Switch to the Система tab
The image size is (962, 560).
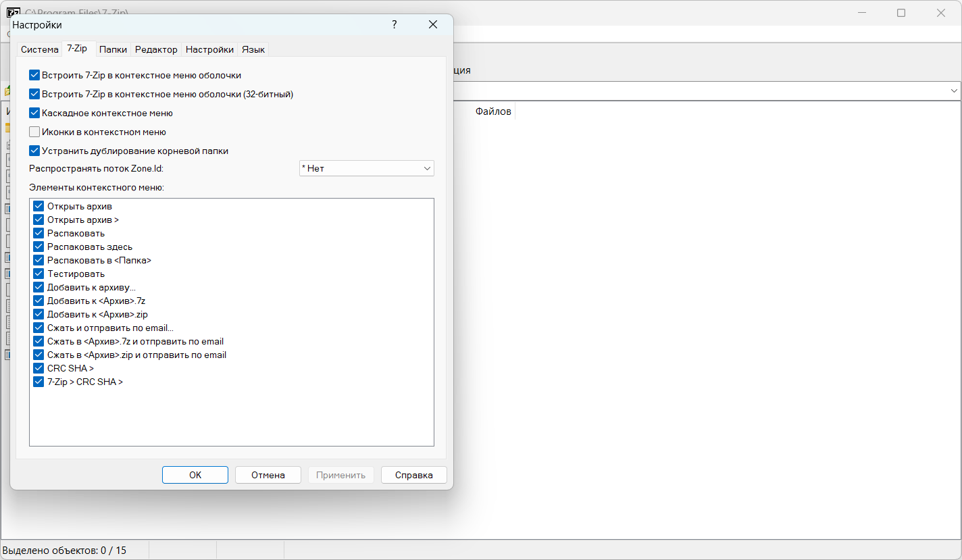pyautogui.click(x=40, y=49)
